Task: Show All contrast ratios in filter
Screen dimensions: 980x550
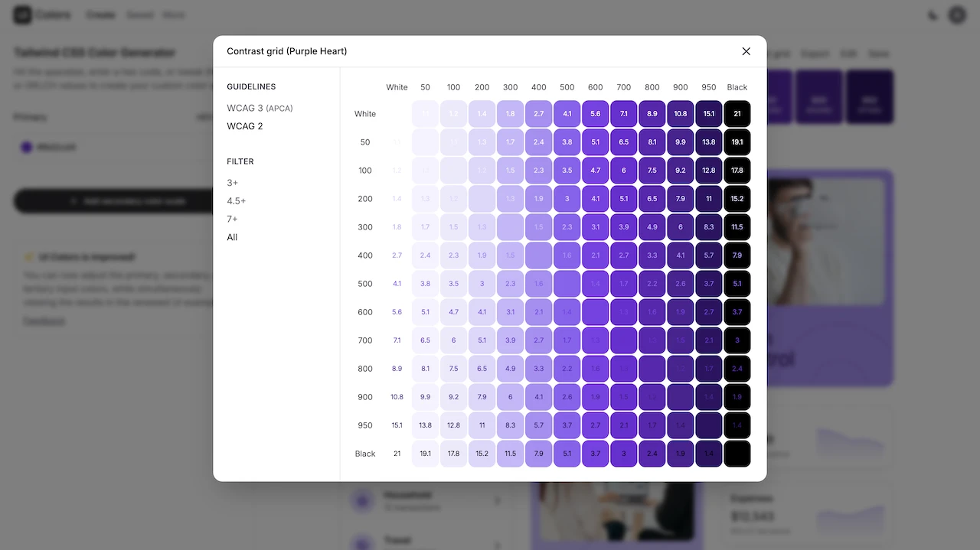Action: pyautogui.click(x=232, y=237)
